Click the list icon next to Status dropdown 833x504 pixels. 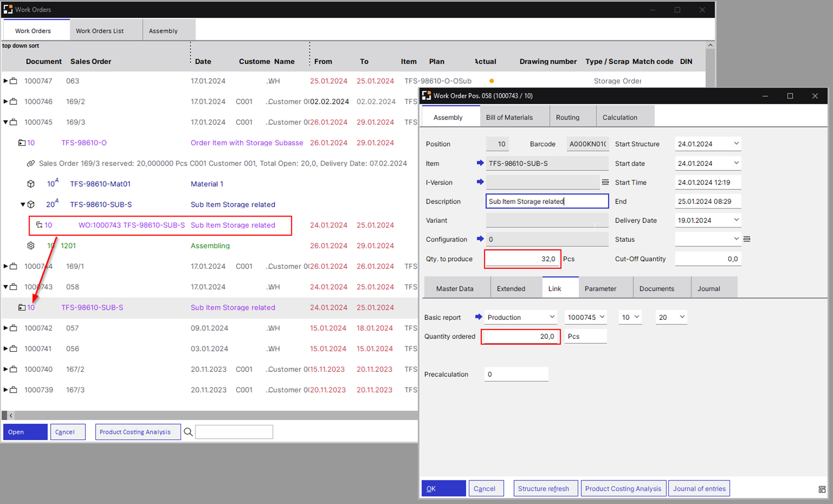(x=747, y=239)
